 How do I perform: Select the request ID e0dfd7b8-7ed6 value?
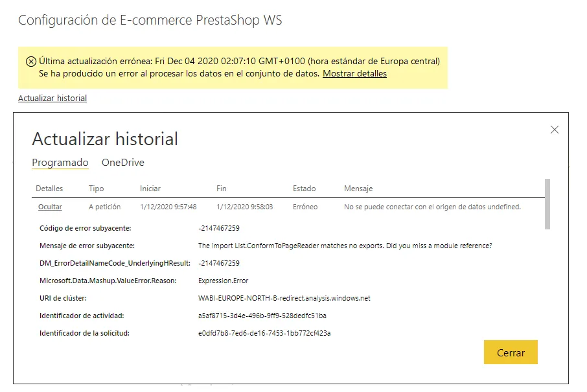pyautogui.click(x=264, y=333)
